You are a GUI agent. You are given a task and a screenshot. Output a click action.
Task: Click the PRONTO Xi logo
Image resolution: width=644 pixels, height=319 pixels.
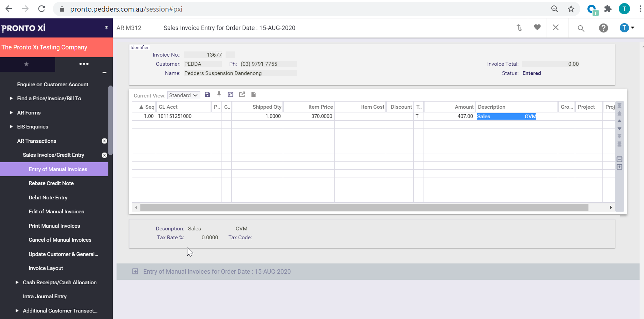(24, 28)
